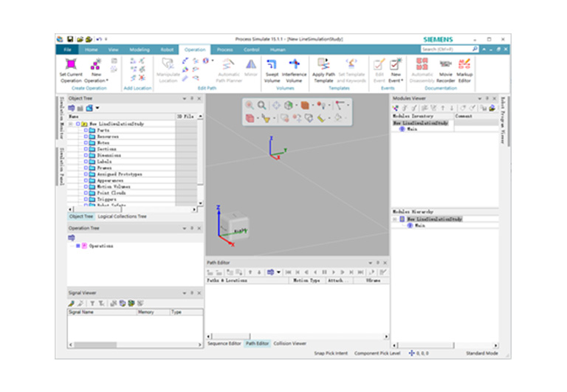Open the Object Tree panel options arrow

click(x=185, y=98)
